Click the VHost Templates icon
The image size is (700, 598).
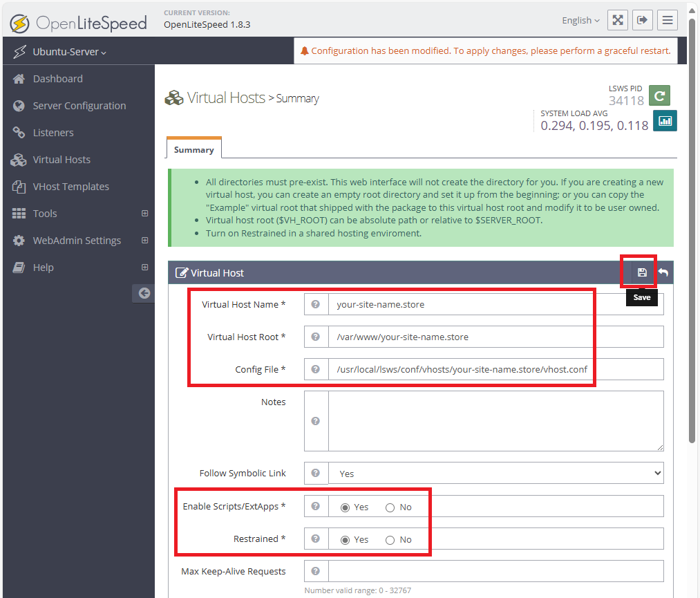(19, 187)
